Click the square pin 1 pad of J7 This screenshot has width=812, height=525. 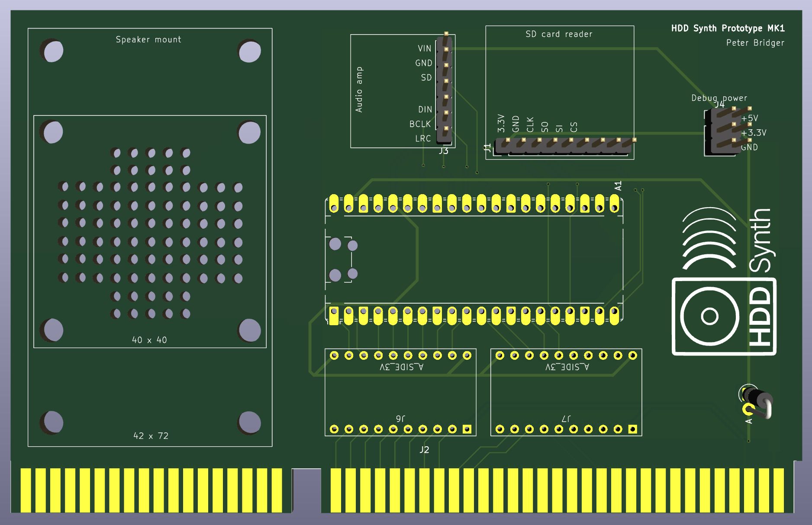633,429
